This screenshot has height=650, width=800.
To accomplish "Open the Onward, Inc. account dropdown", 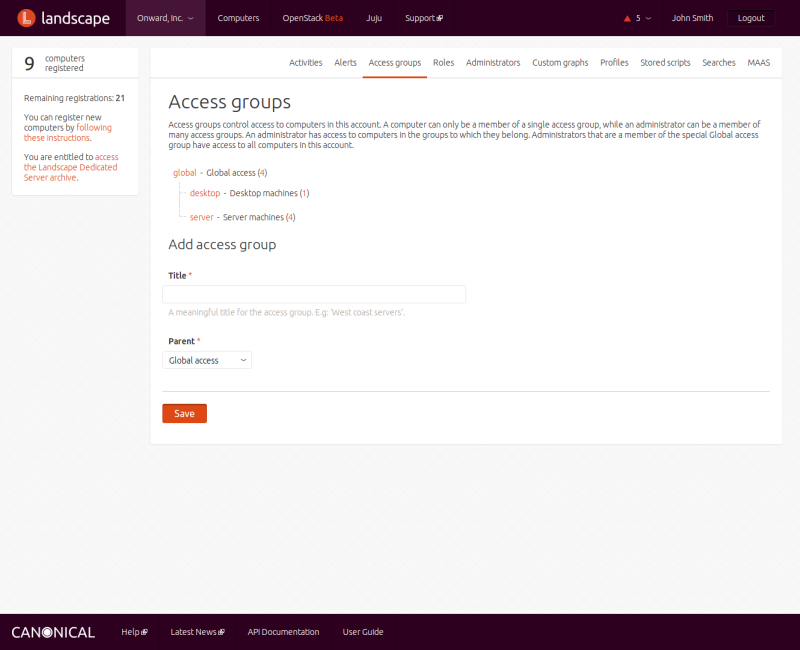I will tap(165, 18).
